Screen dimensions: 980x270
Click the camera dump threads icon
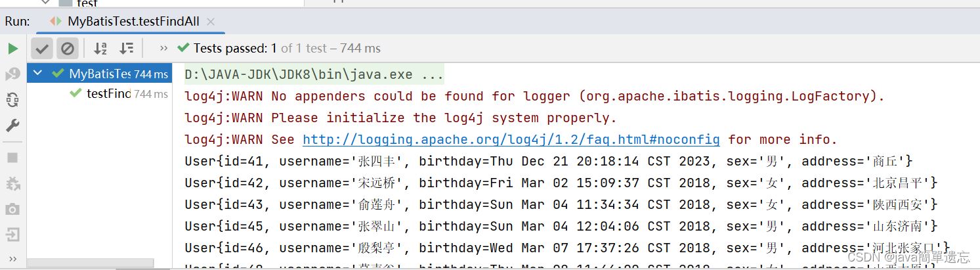pyautogui.click(x=12, y=209)
